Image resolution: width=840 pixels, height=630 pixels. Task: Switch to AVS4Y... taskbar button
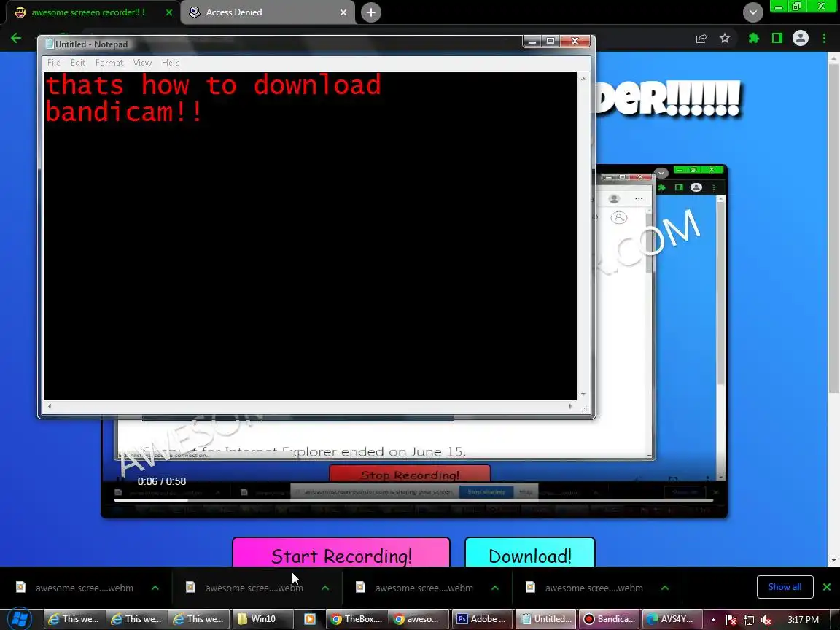(672, 619)
